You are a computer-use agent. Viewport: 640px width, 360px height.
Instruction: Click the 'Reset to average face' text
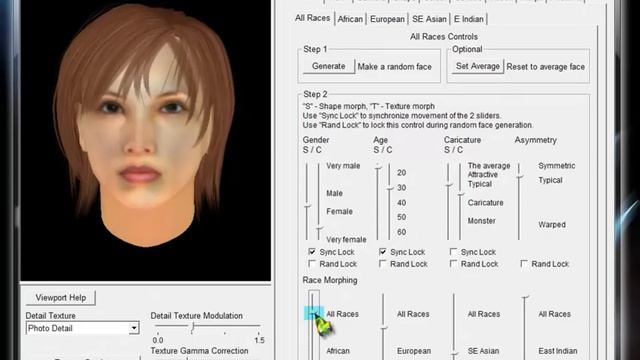click(x=546, y=67)
